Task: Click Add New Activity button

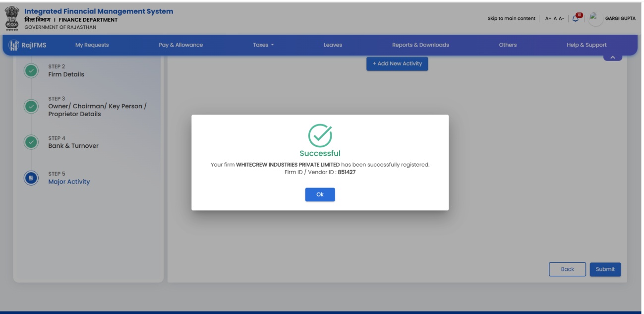Action: (397, 63)
